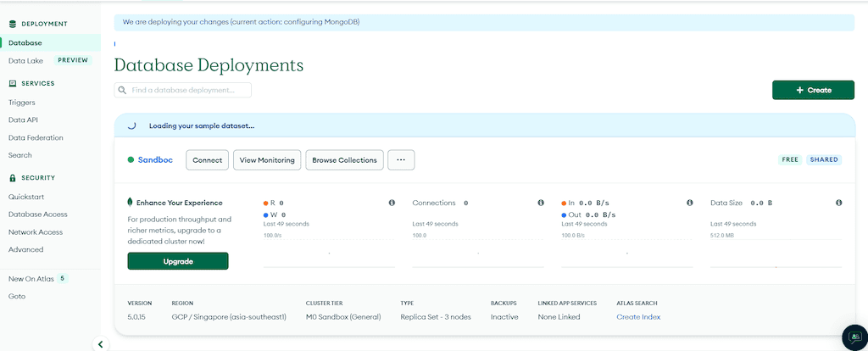The width and height of the screenshot is (868, 351).
Task: Click the search magnifier icon
Action: point(122,90)
